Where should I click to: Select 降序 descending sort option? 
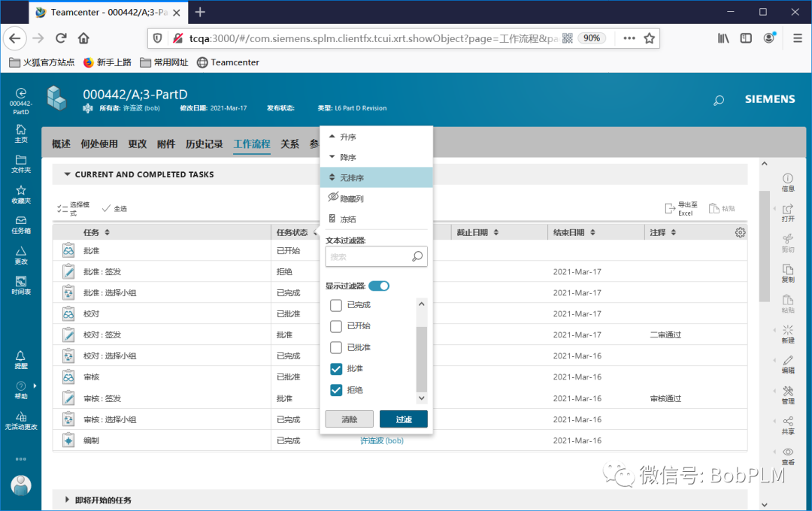pos(377,157)
